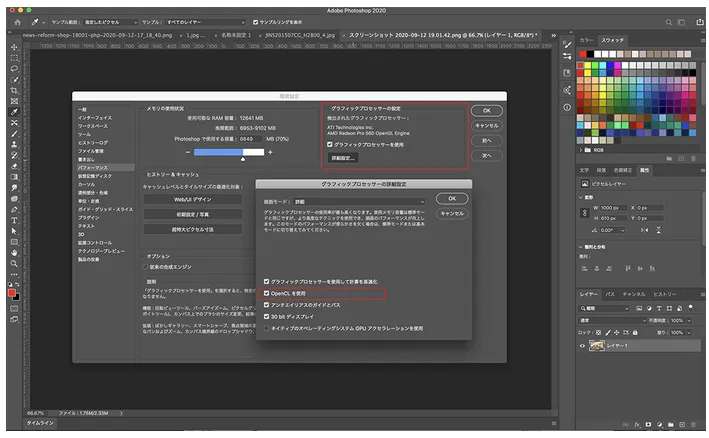
Task: Click OK in graphics processor advanced dialog
Action: 452,199
